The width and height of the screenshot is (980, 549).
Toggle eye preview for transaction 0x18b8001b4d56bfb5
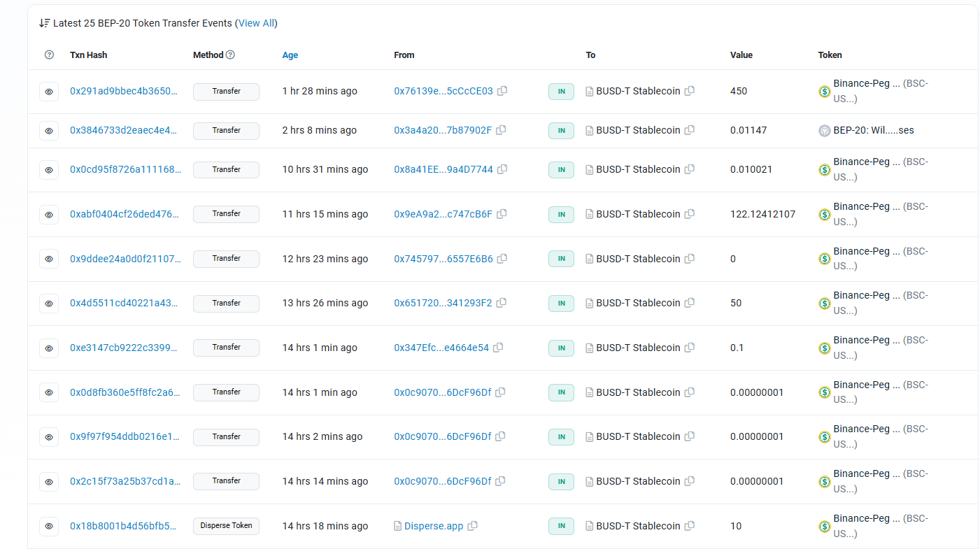click(x=49, y=526)
